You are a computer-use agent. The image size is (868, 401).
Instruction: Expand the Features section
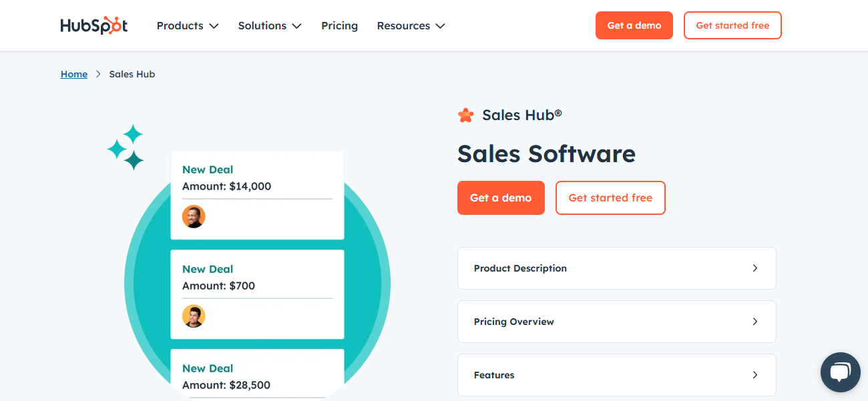pos(616,375)
